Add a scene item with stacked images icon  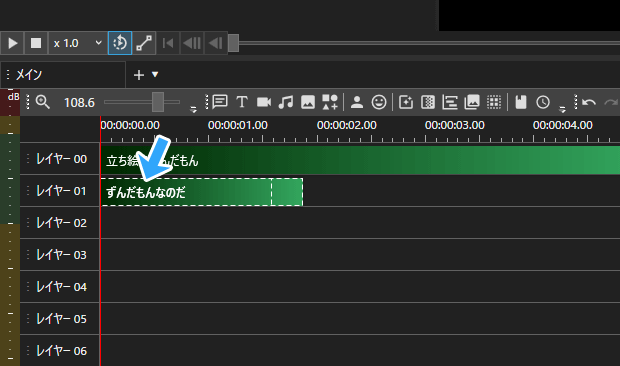[x=472, y=102]
